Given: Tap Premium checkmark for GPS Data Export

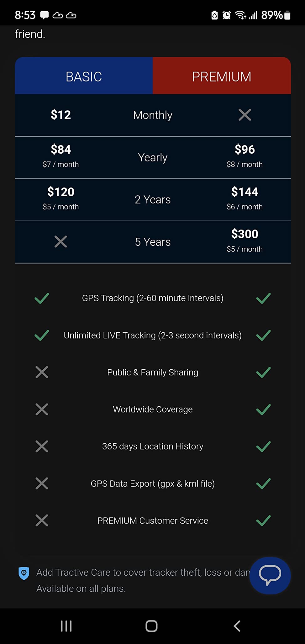Looking at the screenshot, I should coord(263,483).
